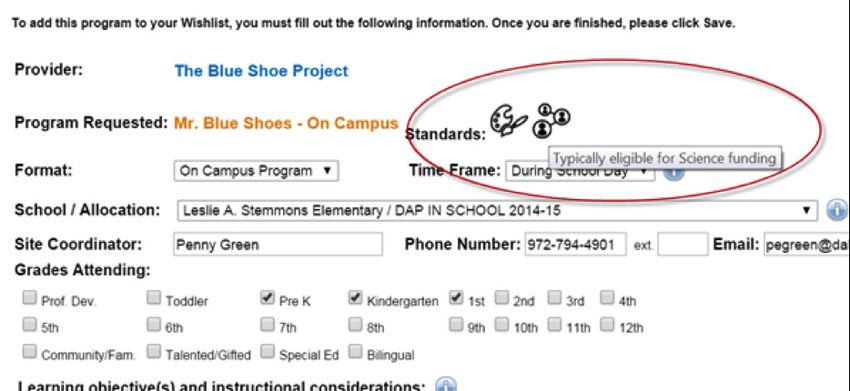Tick the Bilingual checkbox
Viewport: 850px width, 391px height.
pyautogui.click(x=355, y=352)
